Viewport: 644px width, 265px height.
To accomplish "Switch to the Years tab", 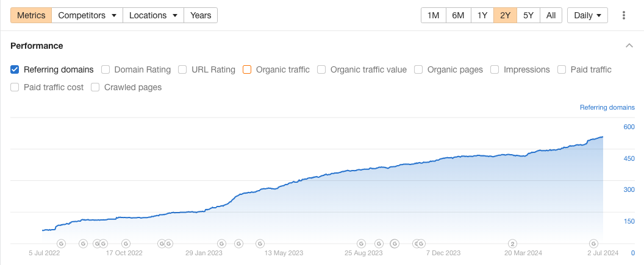I will pyautogui.click(x=201, y=15).
